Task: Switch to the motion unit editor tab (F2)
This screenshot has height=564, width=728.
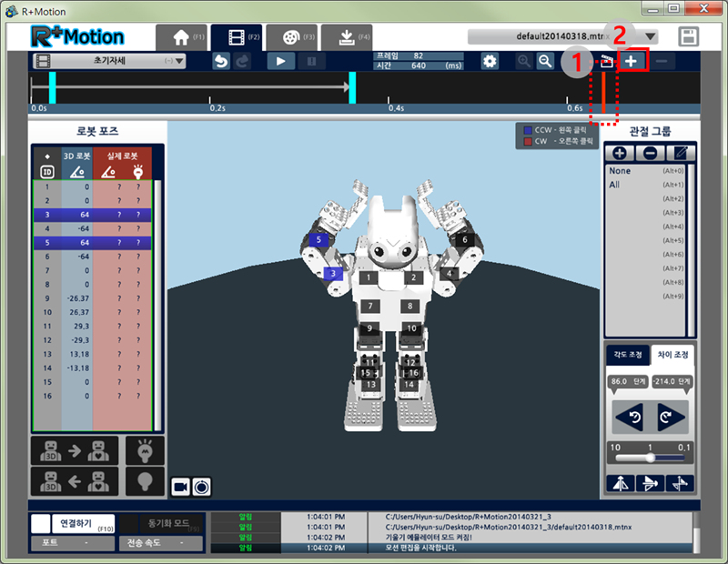Action: 237,37
